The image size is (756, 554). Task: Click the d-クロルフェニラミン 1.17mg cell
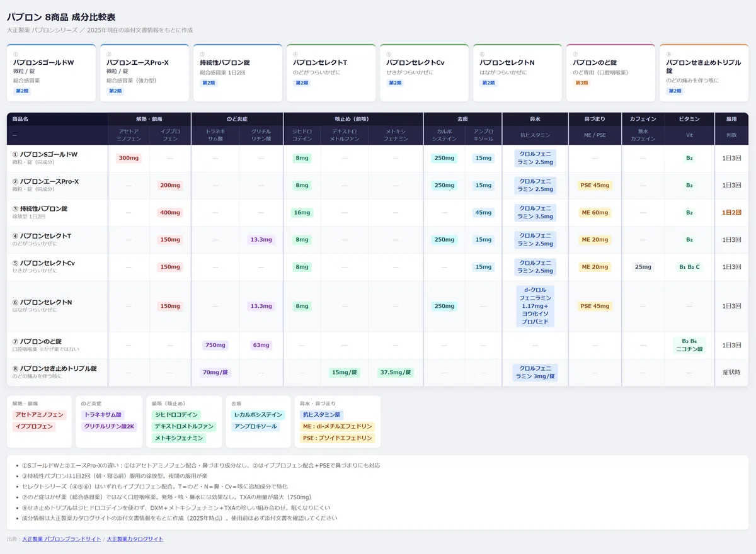535,306
